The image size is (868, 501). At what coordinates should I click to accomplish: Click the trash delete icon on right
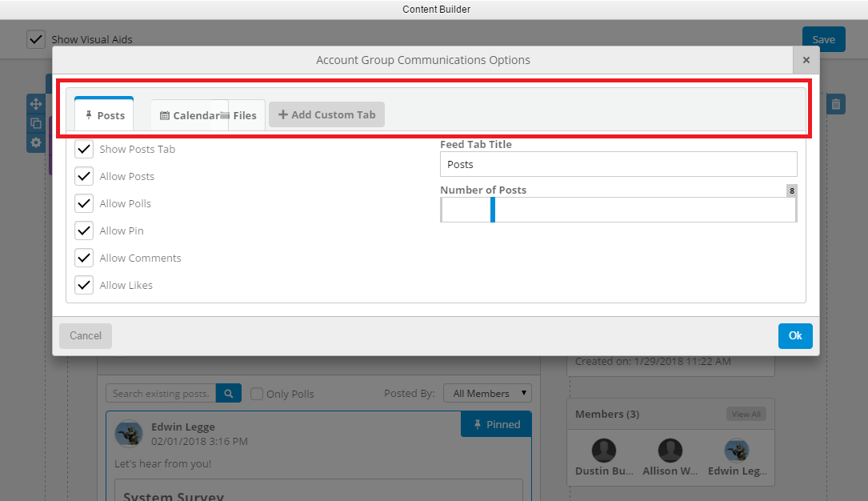click(836, 104)
